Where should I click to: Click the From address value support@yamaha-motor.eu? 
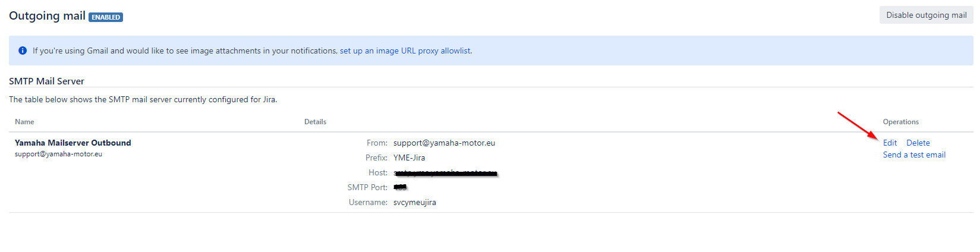click(x=444, y=143)
